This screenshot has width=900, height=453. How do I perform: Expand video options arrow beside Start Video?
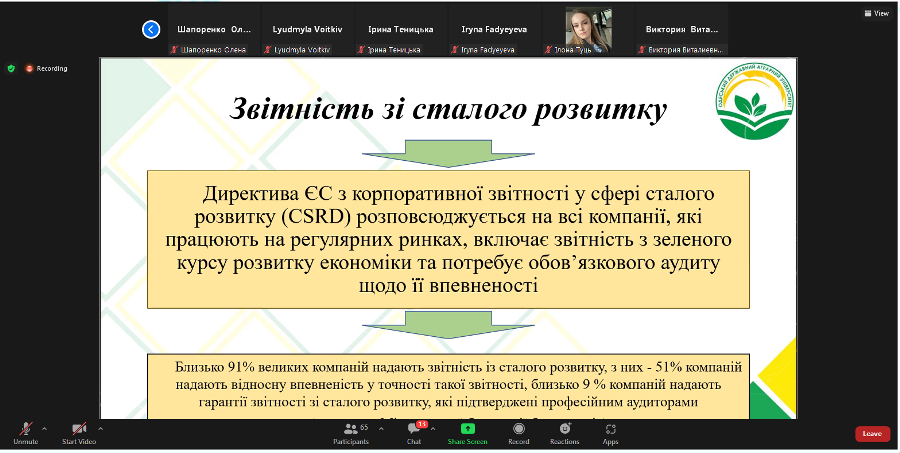(x=100, y=427)
